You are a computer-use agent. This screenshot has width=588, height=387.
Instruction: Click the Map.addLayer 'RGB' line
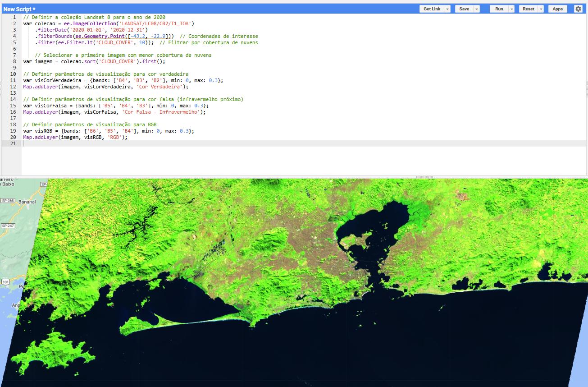point(75,137)
